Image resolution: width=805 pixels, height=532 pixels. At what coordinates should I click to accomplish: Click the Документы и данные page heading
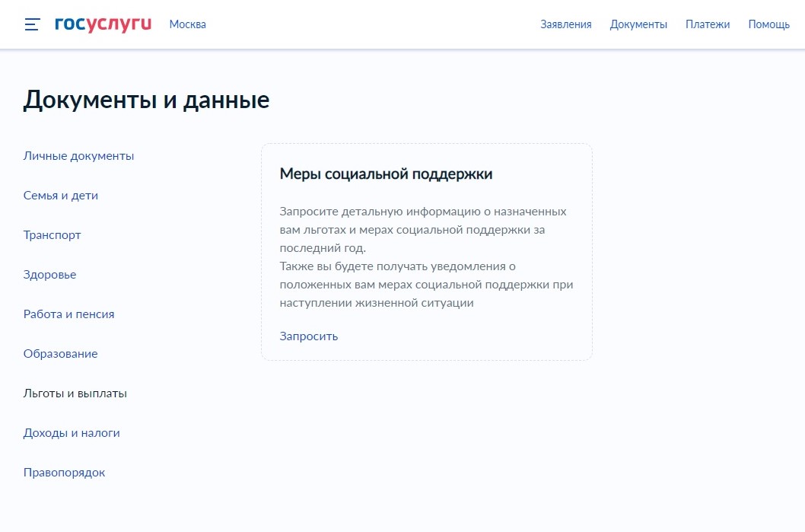146,100
